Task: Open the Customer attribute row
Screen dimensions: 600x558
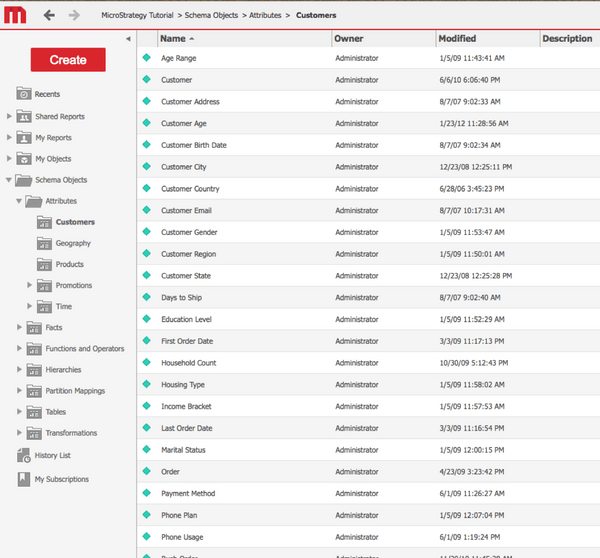Action: (368, 80)
